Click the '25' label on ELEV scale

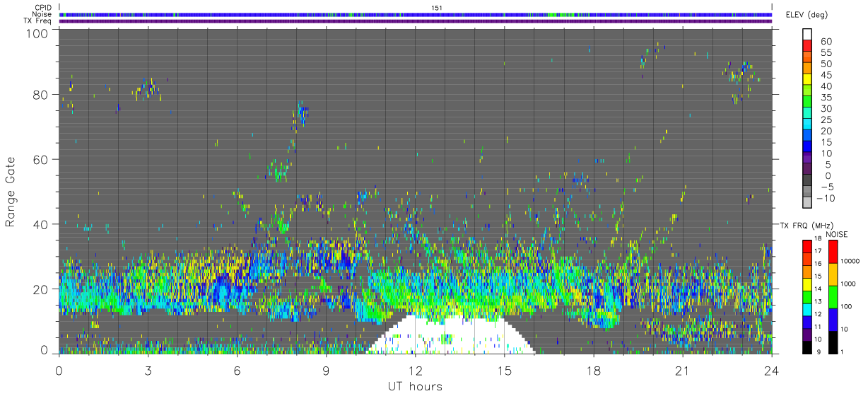click(826, 120)
